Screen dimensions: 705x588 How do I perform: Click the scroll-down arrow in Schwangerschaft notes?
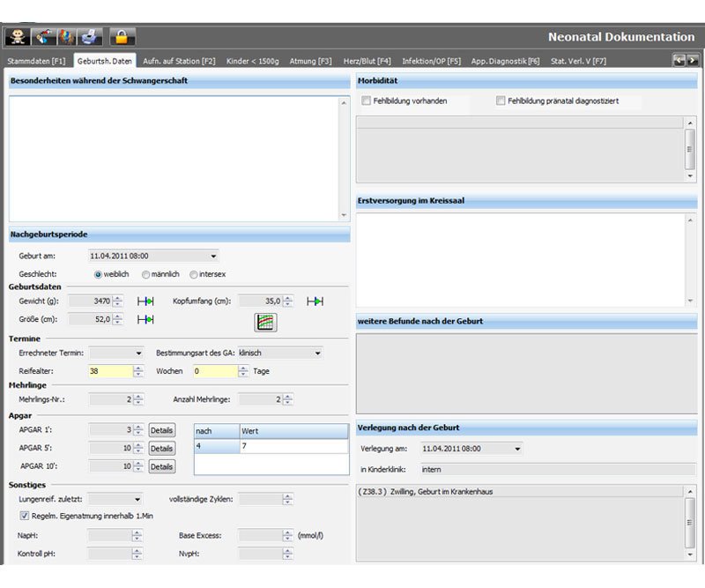click(344, 215)
